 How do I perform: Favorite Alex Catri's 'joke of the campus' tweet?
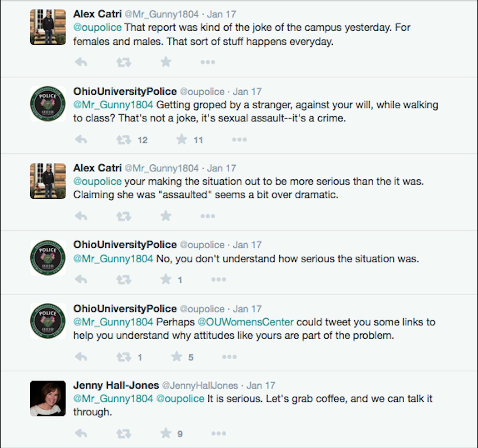click(166, 62)
